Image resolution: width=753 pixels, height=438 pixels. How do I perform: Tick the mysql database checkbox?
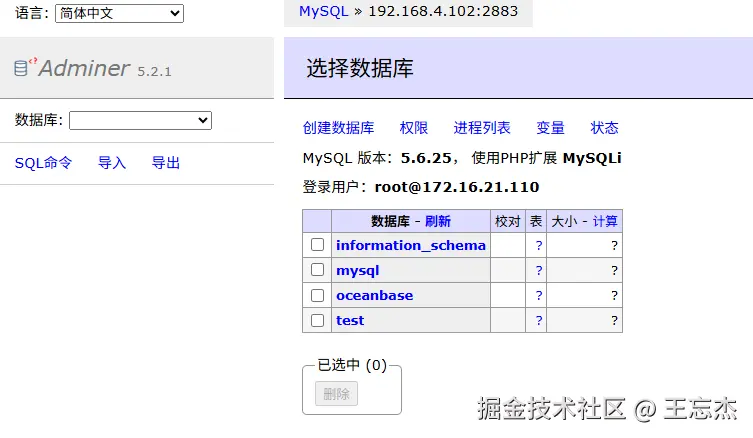(x=317, y=270)
